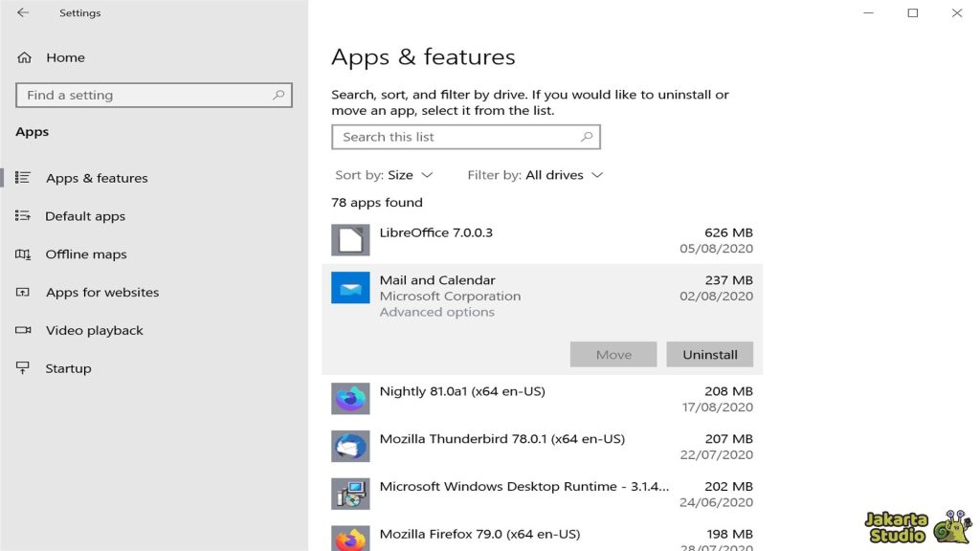
Task: Click the Apps heading in sidebar
Action: tap(32, 131)
